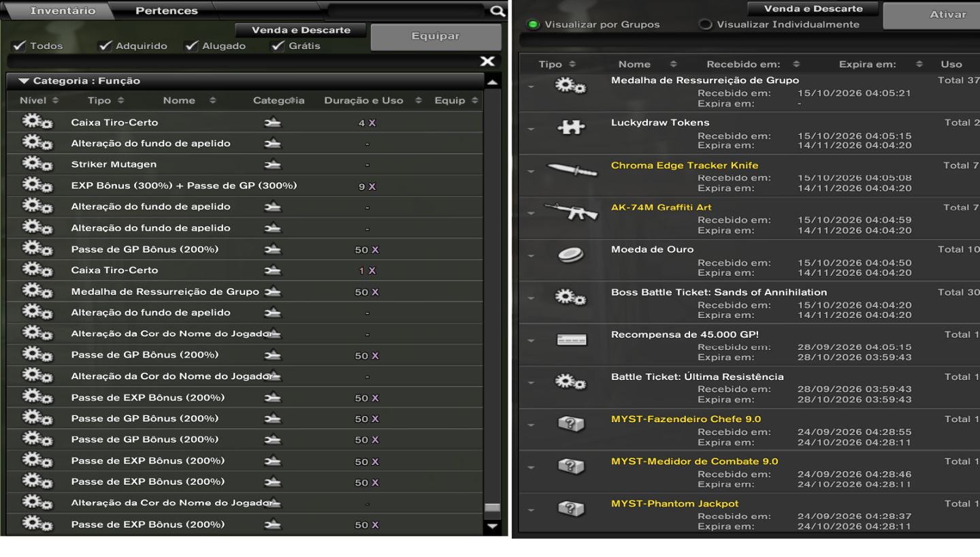
Task: Open the Pertences tab
Action: (x=167, y=10)
